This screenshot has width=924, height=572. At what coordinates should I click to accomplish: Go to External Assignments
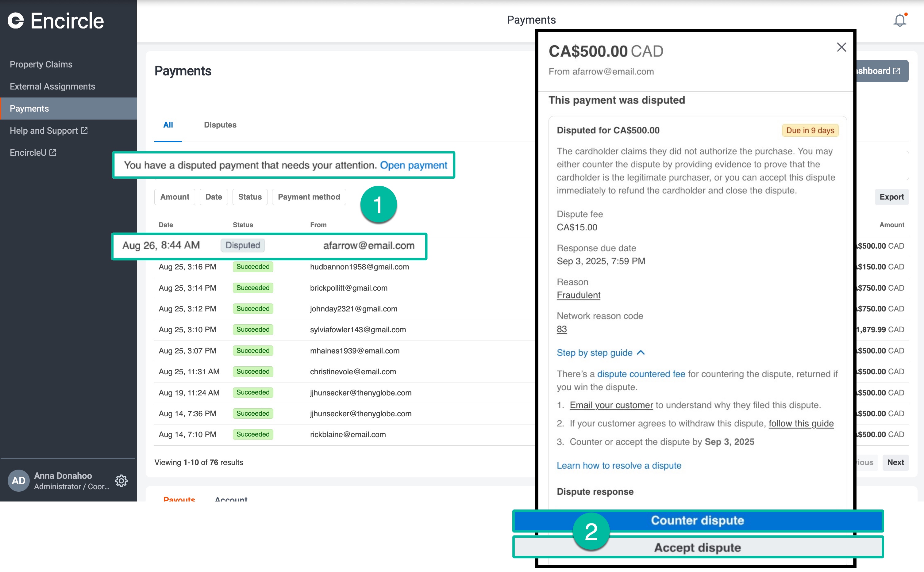point(52,86)
